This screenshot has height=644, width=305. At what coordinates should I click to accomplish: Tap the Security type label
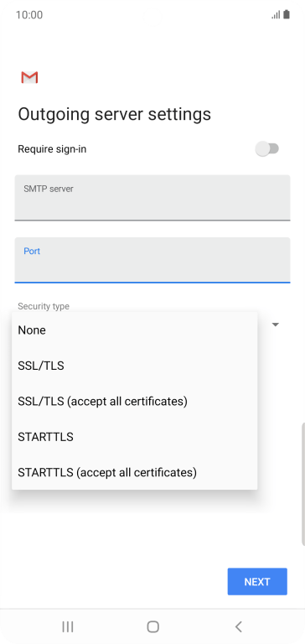coord(44,306)
